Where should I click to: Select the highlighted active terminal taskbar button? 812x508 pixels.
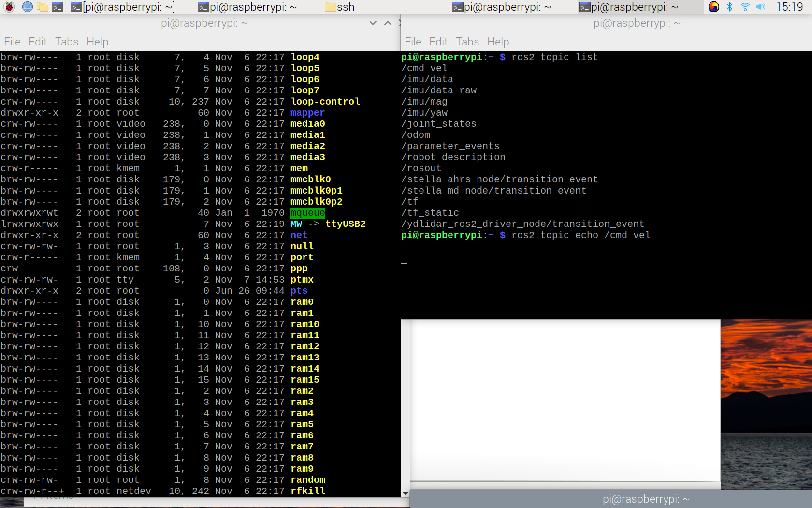(628, 7)
